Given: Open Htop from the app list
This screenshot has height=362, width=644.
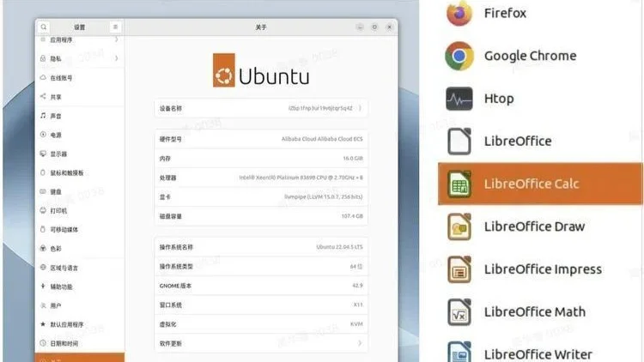Looking at the screenshot, I should 459,99.
